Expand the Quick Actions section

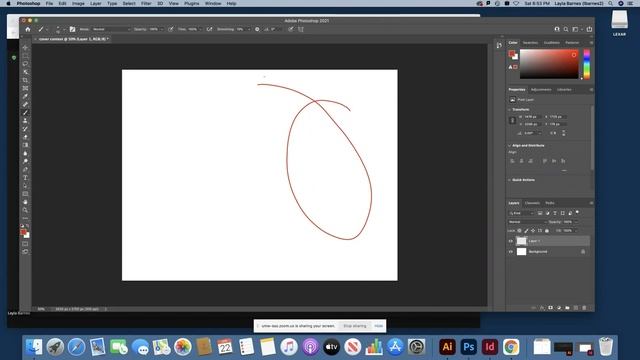509,180
